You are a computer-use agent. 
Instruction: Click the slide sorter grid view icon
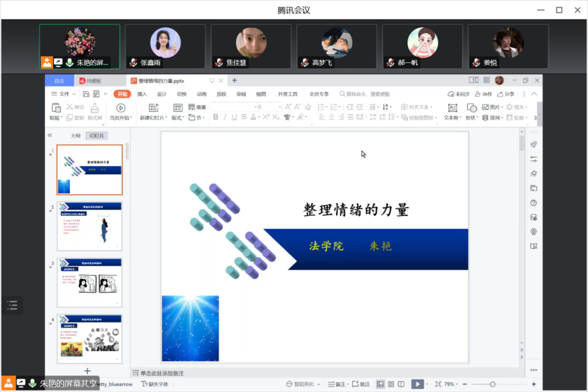(391, 384)
